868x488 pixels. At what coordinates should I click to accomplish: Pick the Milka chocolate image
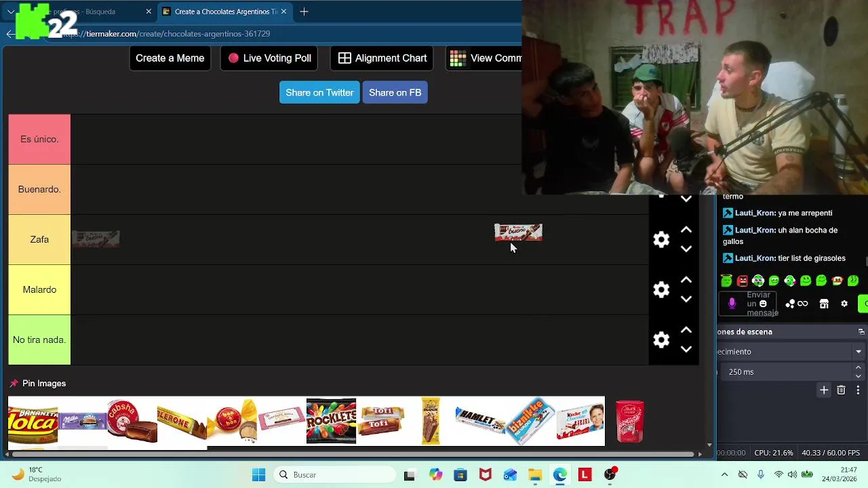coord(82,422)
